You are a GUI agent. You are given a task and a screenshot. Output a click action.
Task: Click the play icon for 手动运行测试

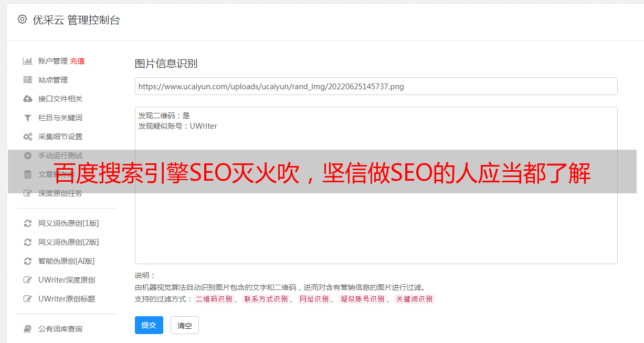[x=28, y=155]
